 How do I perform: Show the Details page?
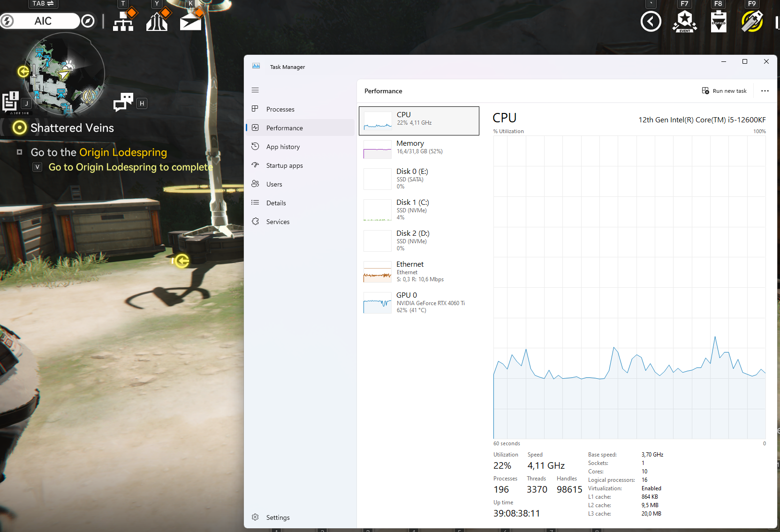(300, 203)
